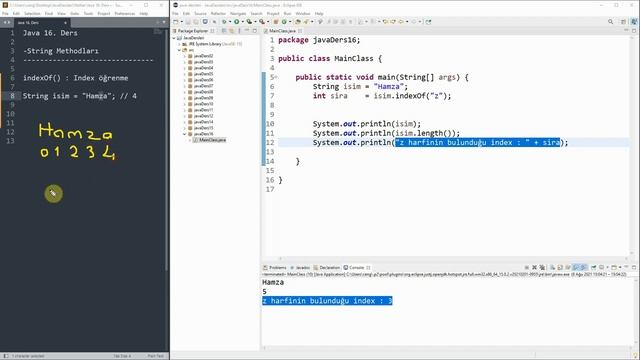
Task: Click the Plain Text syntax label in Sublime status bar
Action: tap(156, 356)
